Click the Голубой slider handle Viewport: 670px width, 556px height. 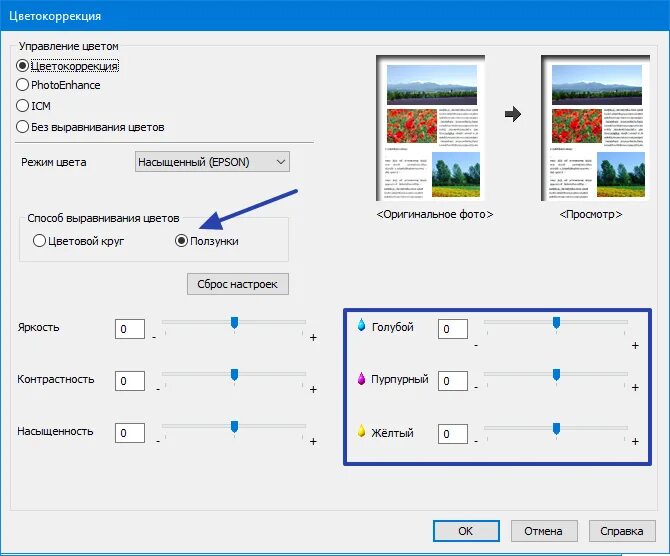point(556,323)
